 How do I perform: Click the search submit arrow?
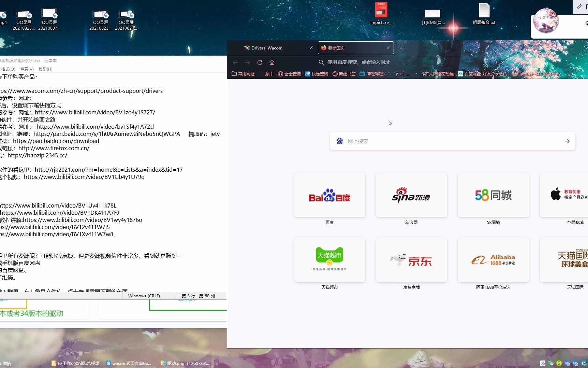567,141
